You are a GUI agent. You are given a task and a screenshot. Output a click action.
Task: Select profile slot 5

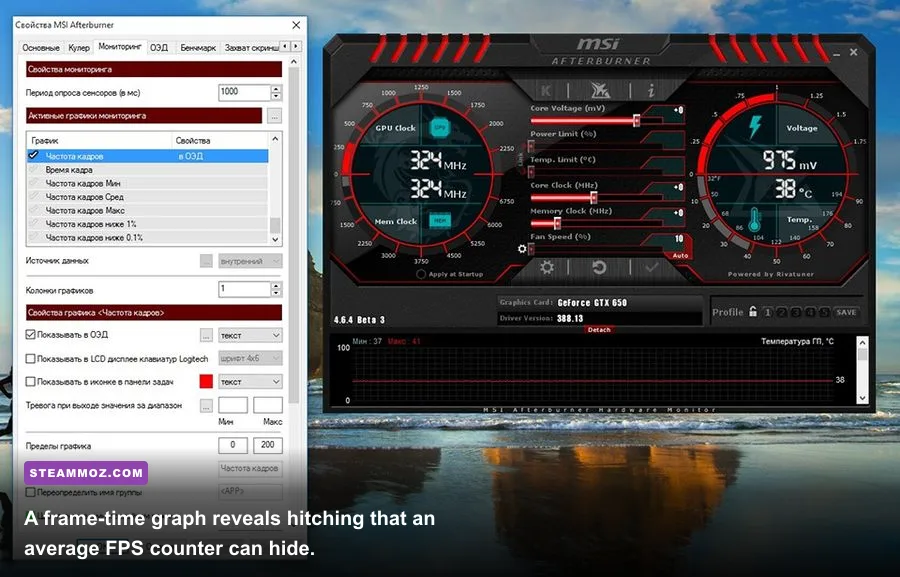pos(824,312)
